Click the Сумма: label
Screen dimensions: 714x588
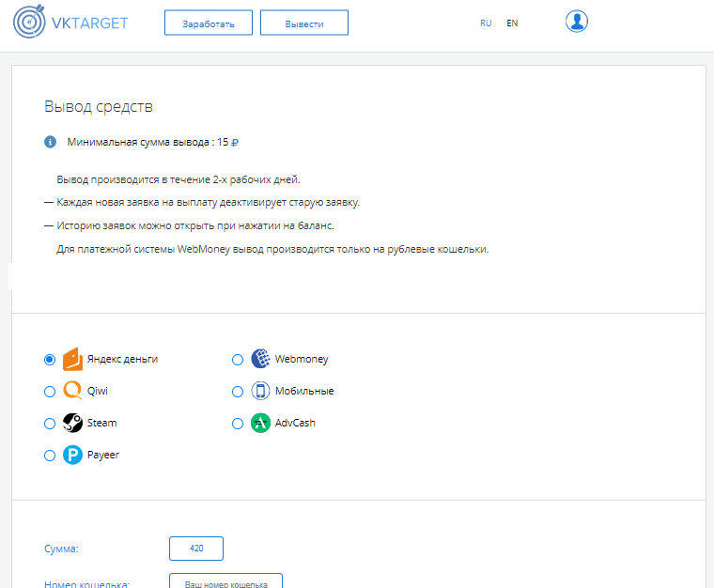[61, 549]
